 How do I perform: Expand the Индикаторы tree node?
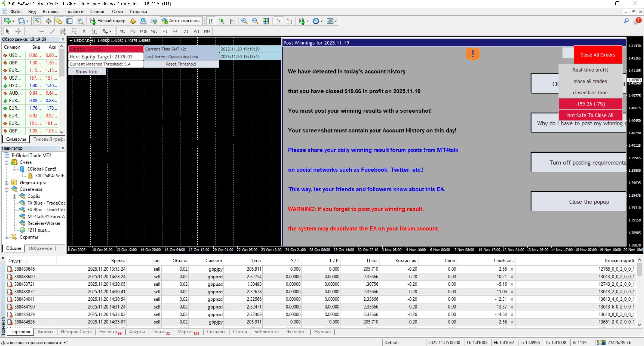tap(7, 183)
